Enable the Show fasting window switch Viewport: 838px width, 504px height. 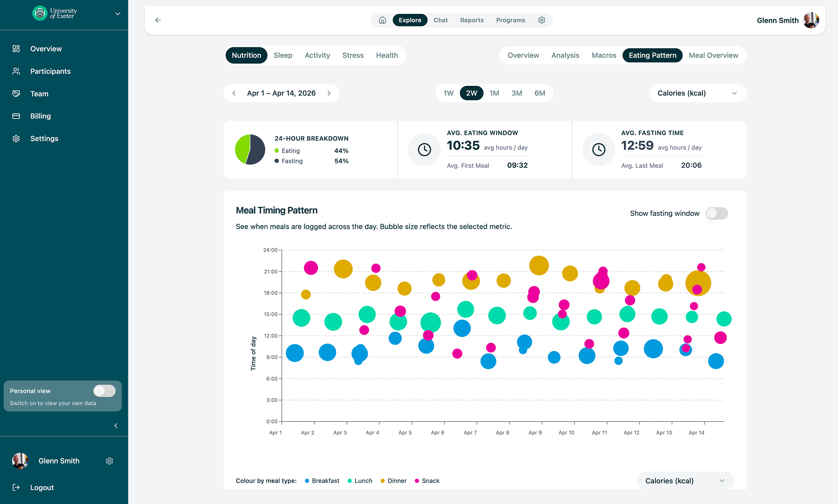coord(717,213)
